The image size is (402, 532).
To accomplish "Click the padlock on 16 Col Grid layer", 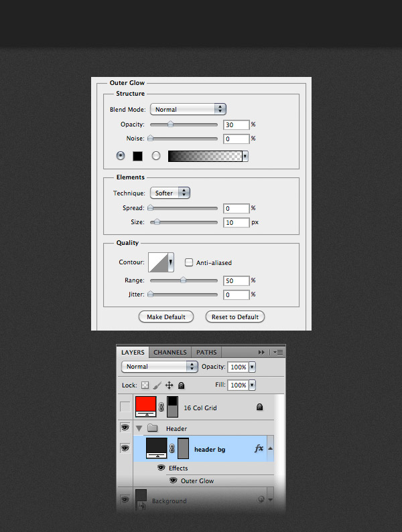I will 259,407.
